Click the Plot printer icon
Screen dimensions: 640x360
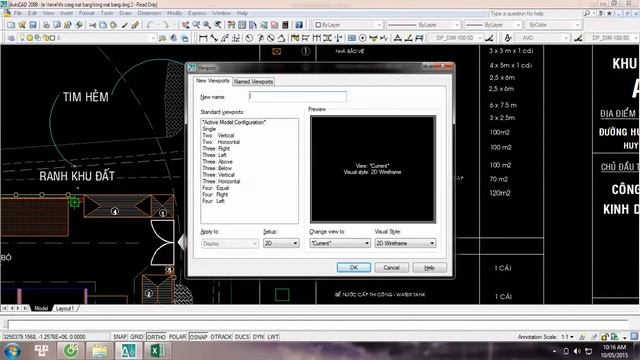46,25
